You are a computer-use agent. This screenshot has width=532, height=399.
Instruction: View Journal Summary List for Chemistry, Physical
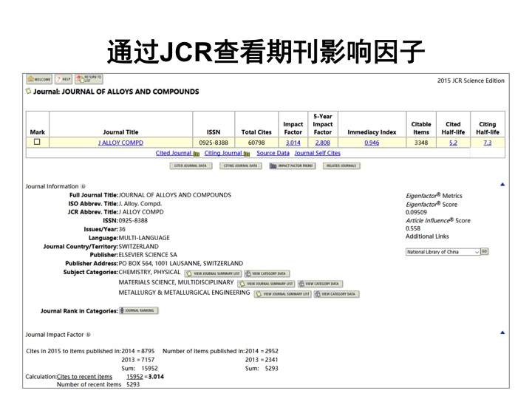[x=213, y=273]
